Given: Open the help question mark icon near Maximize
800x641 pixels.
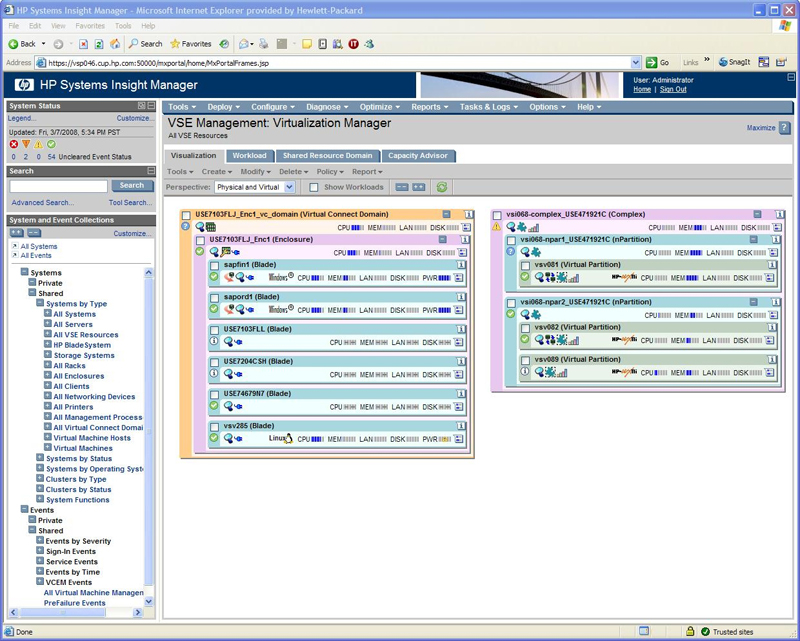Looking at the screenshot, I should point(785,128).
